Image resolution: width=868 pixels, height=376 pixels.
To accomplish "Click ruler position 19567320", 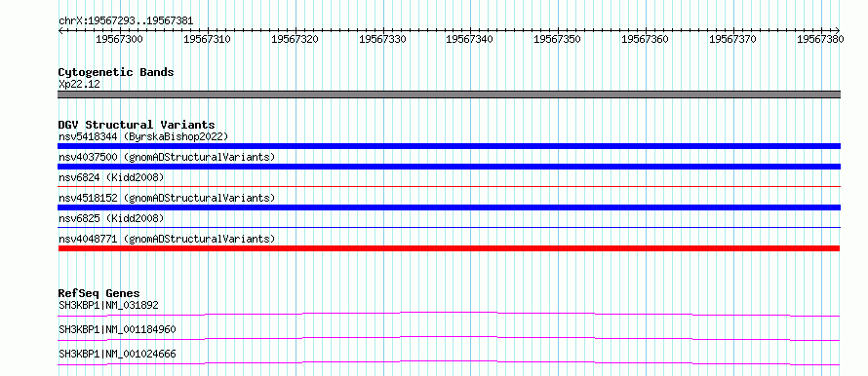I will pyautogui.click(x=296, y=39).
